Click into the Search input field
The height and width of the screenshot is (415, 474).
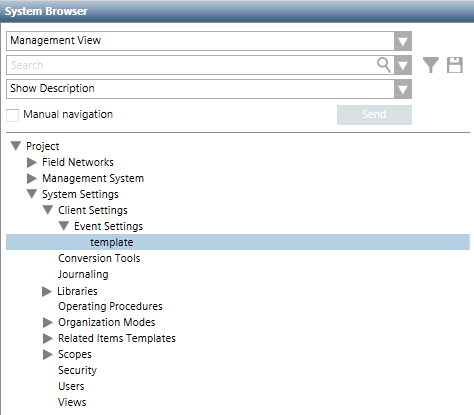point(192,65)
